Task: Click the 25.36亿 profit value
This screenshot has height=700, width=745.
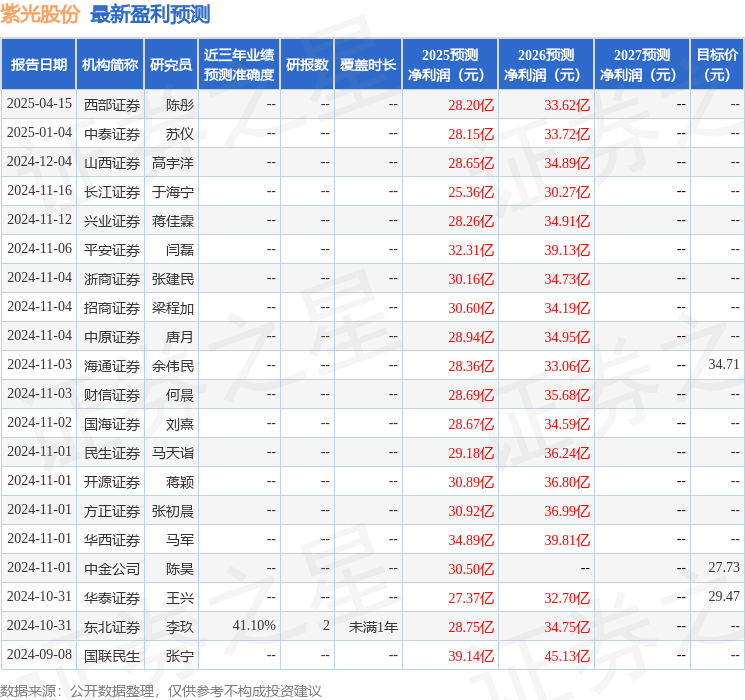Action: 471,192
